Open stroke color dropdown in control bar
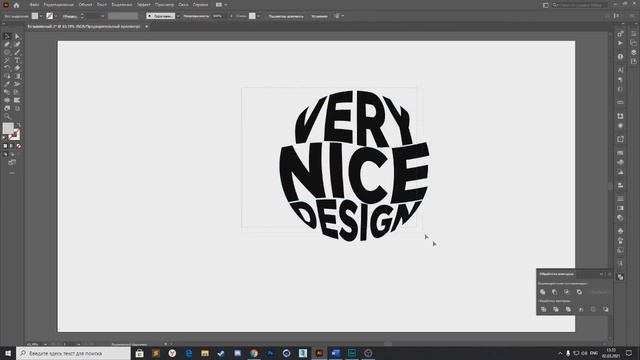 click(x=56, y=16)
